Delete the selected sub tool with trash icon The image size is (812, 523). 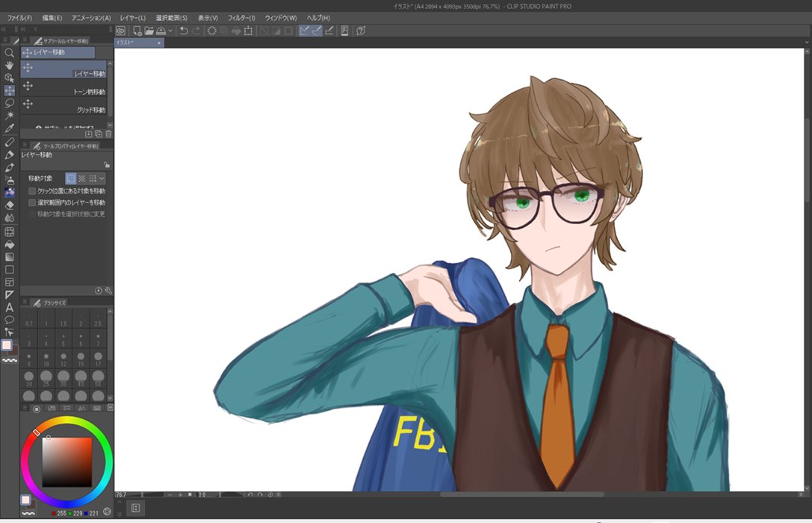(x=109, y=134)
